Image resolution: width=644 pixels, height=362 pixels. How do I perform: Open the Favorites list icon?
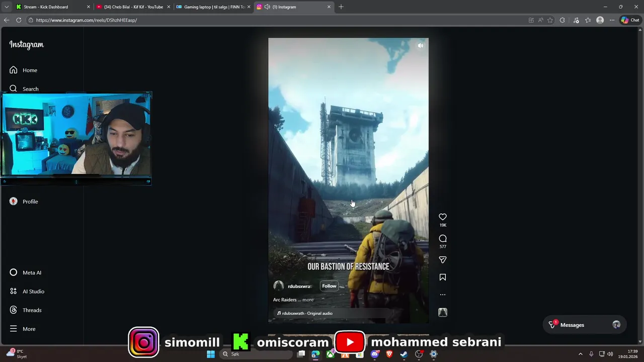(588, 20)
